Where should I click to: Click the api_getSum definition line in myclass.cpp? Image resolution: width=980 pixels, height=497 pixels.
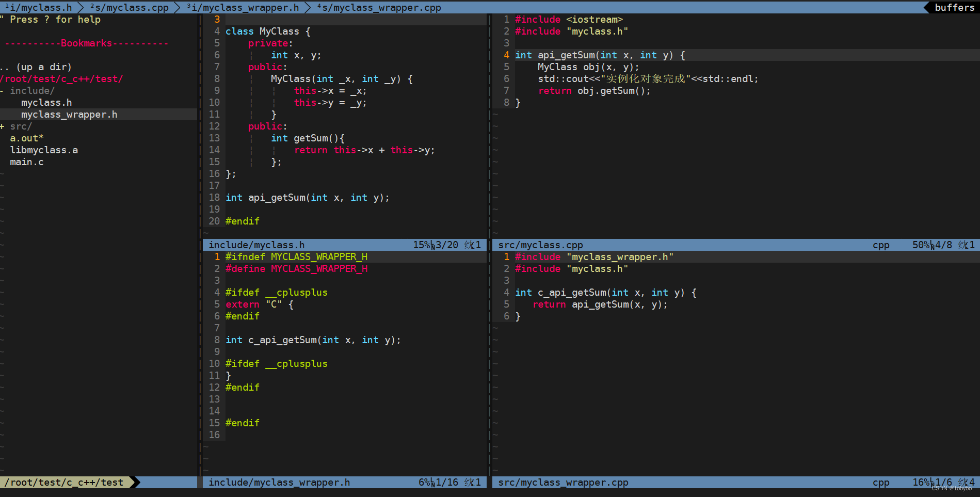pyautogui.click(x=600, y=55)
